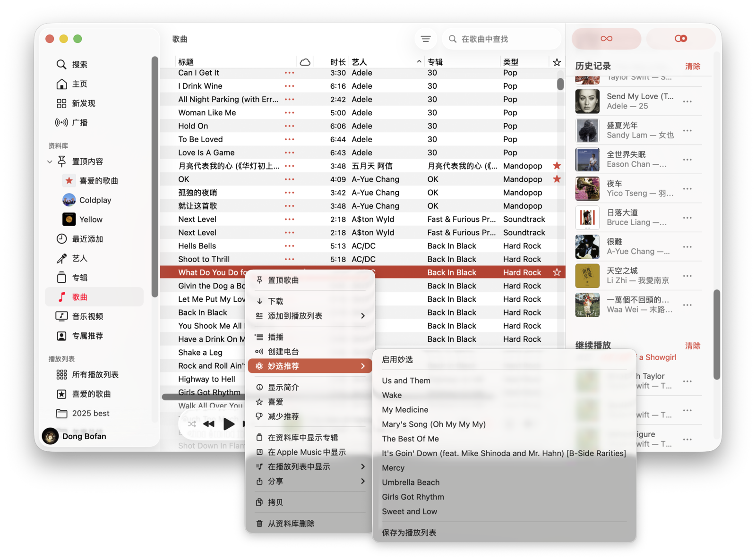Image resolution: width=756 pixels, height=559 pixels.
Task: Click the 夜车 album thumbnail in history
Action: 587,188
